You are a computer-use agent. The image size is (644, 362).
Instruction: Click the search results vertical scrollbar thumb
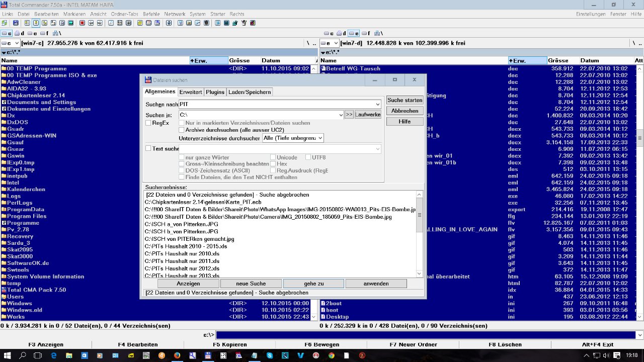tap(420, 216)
